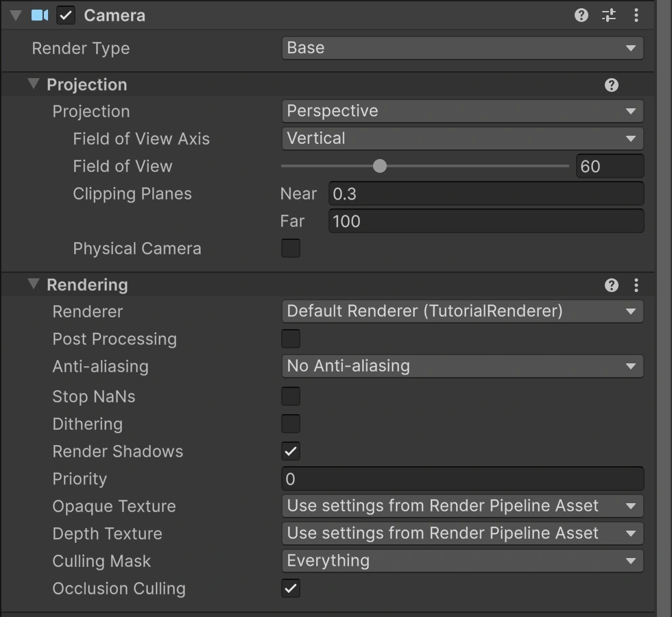Click the Stop NaNs label
The image size is (672, 617).
[94, 396]
